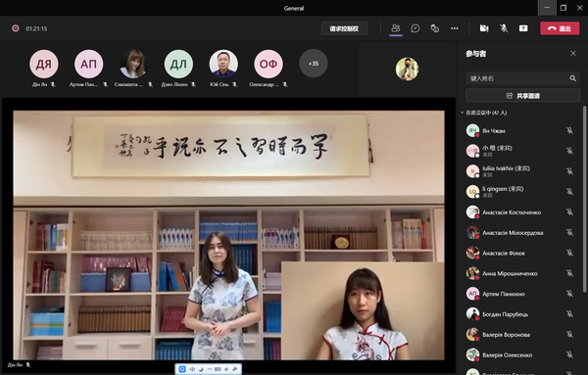Open the reactions icon in toolbar

point(434,28)
